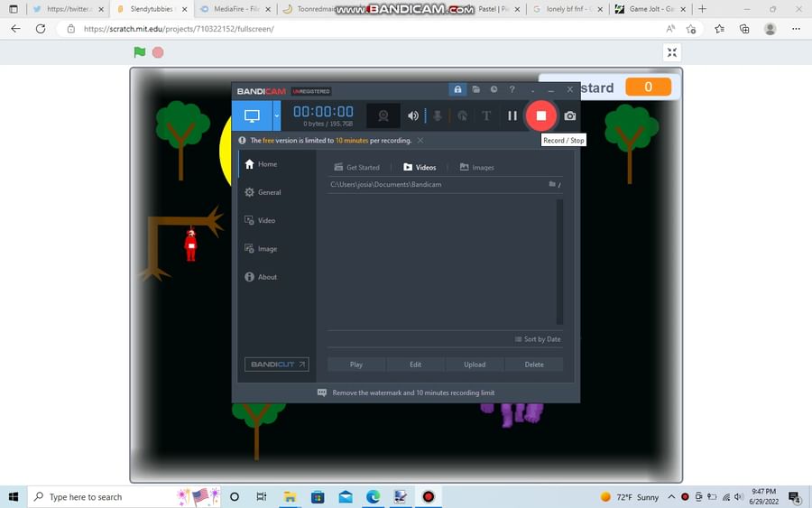This screenshot has height=508, width=812.
Task: Switch to the Twitter browser tab
Action: (68, 9)
